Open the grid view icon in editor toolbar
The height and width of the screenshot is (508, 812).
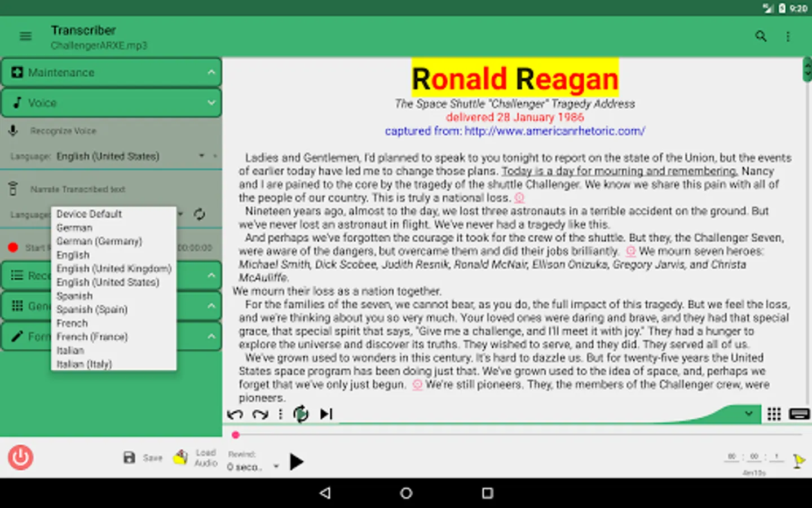(x=774, y=414)
